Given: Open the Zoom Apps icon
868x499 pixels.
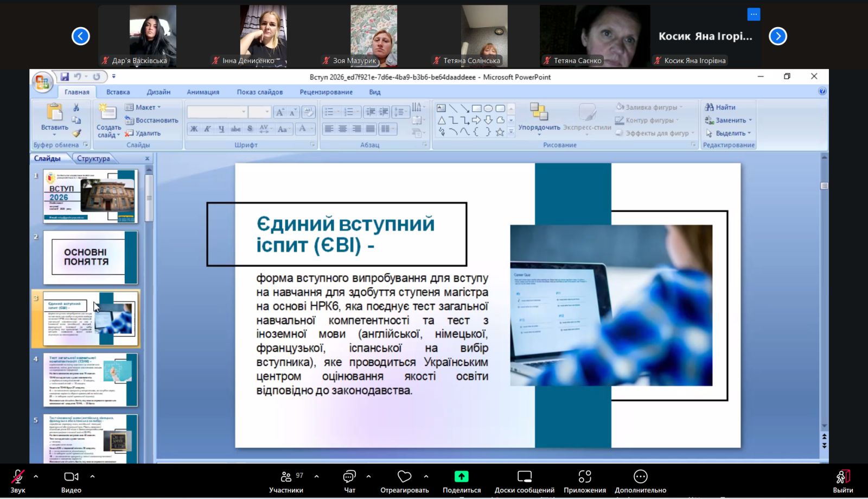Looking at the screenshot, I should tap(584, 477).
